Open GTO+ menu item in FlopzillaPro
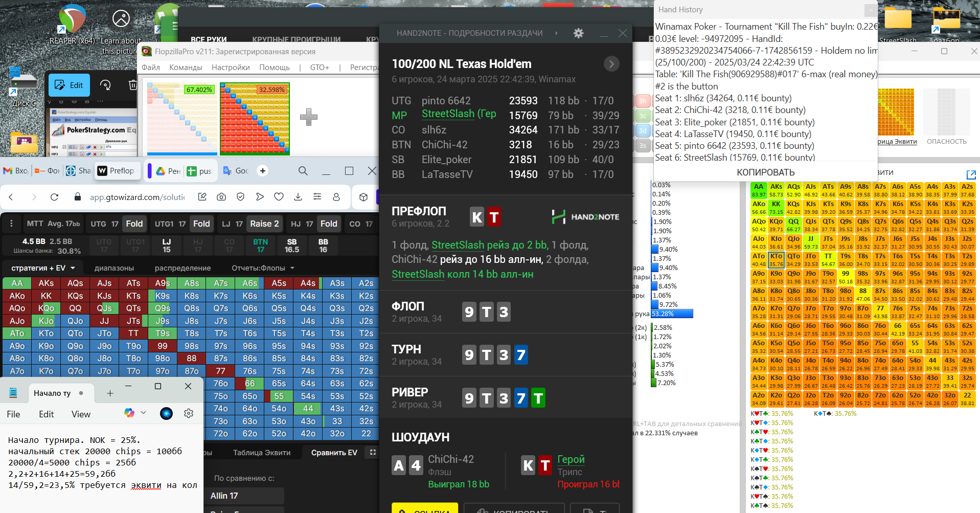Image resolution: width=980 pixels, height=513 pixels. (x=320, y=68)
